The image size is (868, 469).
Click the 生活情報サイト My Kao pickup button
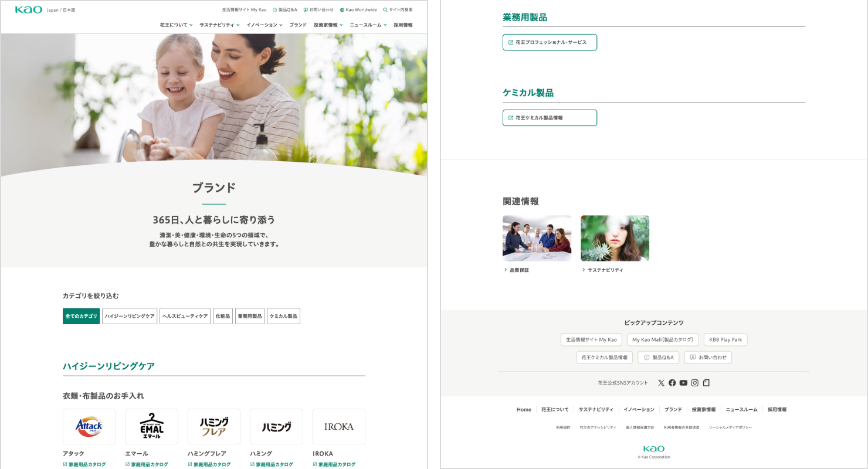[591, 340]
